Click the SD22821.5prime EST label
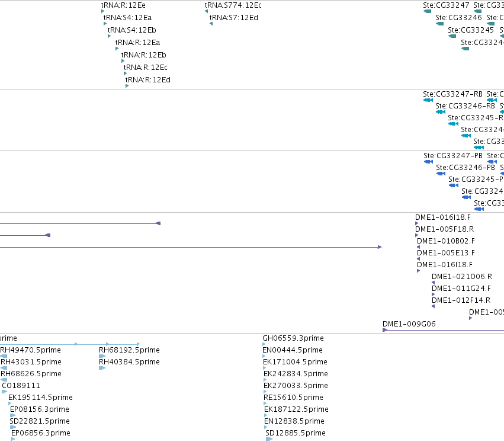Image resolution: width=504 pixels, height=442 pixels. [x=40, y=421]
